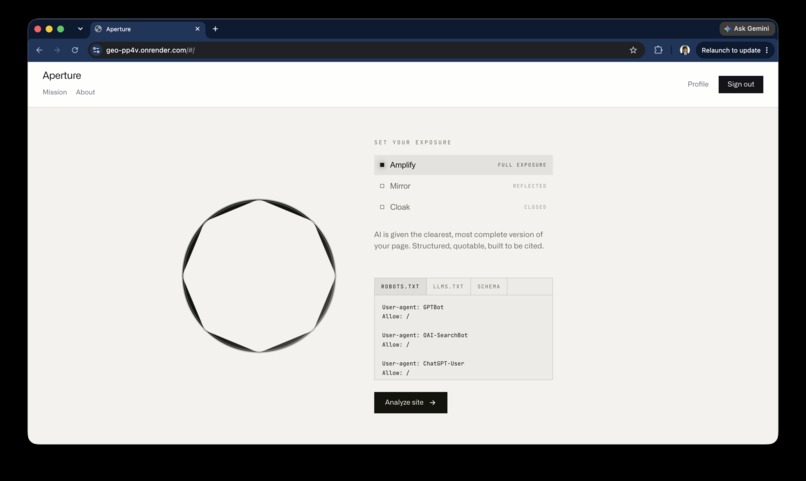Bookmark this page with the star icon
The width and height of the screenshot is (806, 481).
tap(633, 50)
